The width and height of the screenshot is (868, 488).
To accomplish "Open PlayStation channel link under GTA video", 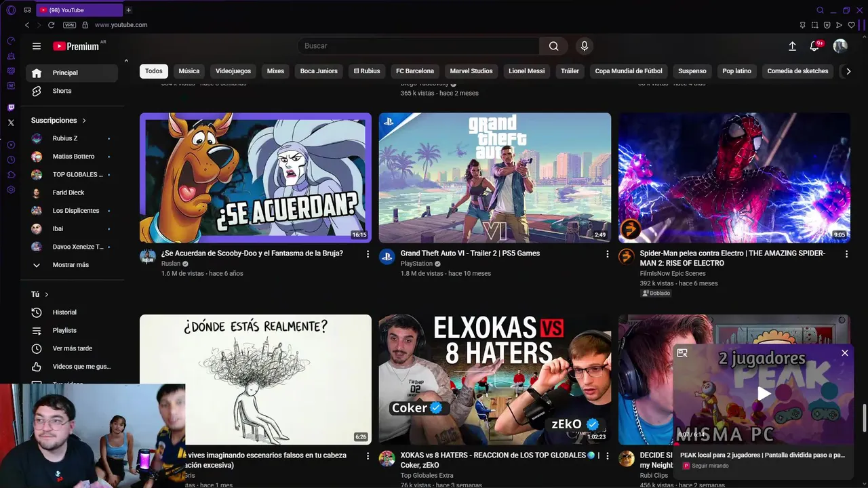I will (416, 264).
